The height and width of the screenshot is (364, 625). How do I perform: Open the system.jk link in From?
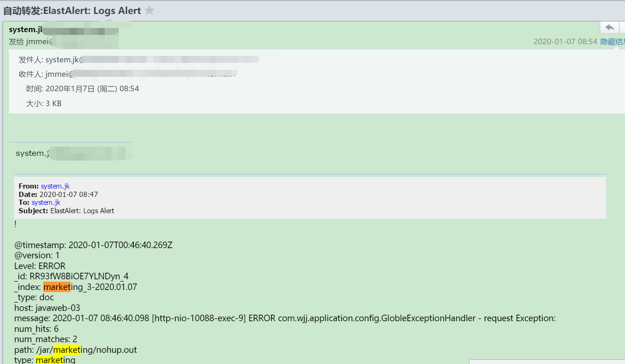point(55,186)
